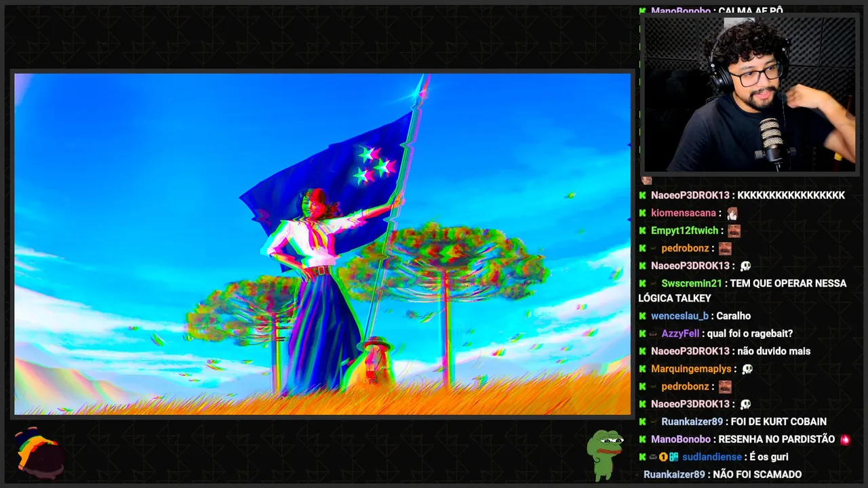Click the Kick badge beside Marquingemaplys
This screenshot has height=488, width=868.
(642, 369)
